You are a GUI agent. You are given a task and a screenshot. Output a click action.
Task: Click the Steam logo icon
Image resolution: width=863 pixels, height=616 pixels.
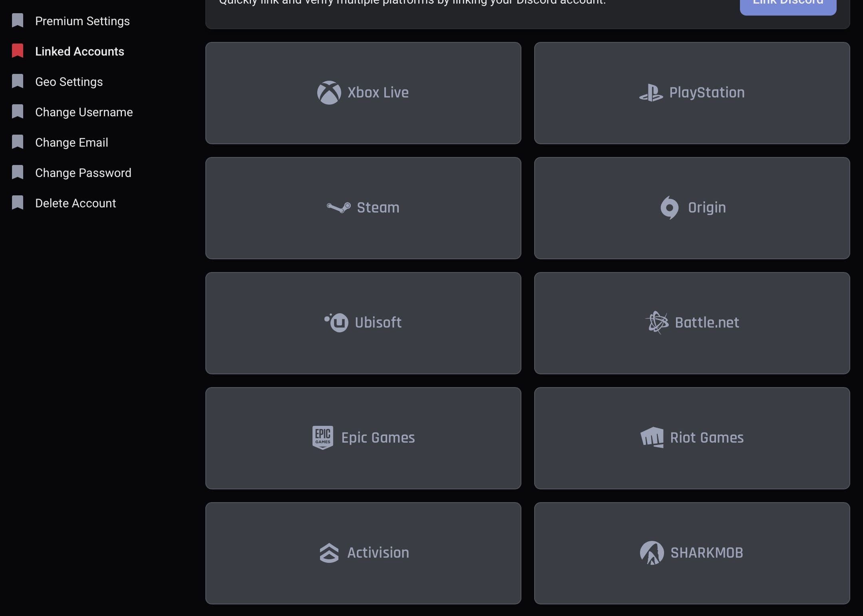(x=339, y=207)
